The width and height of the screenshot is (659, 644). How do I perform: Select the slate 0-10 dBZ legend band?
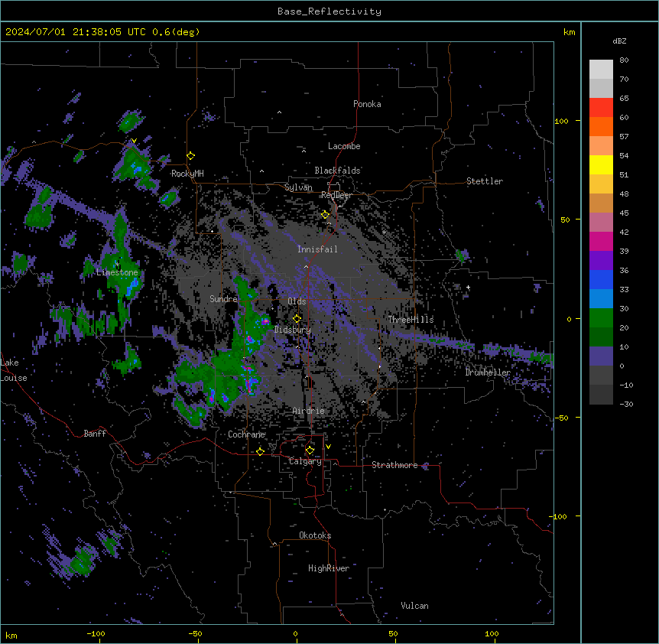click(x=601, y=356)
